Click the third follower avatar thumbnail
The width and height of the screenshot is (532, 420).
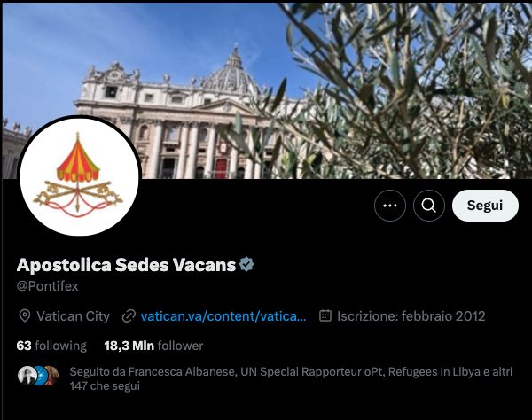(x=53, y=376)
